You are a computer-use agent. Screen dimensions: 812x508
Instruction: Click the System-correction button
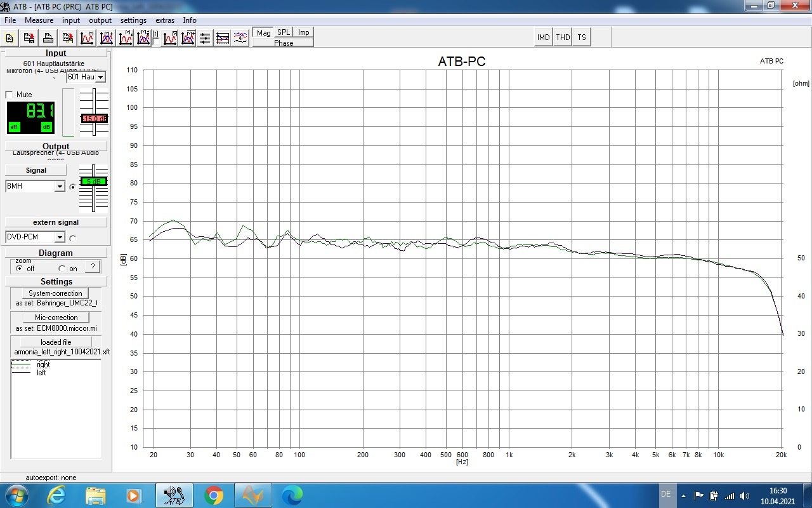[55, 293]
